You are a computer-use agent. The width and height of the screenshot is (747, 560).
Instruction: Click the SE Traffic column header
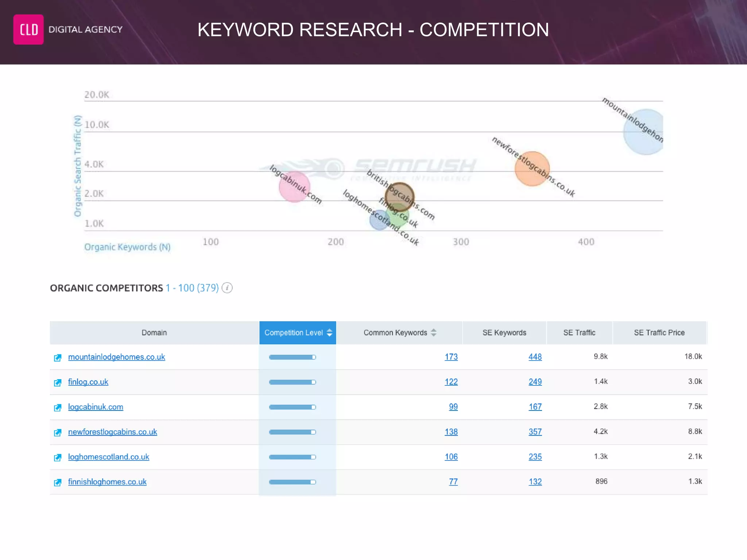[x=579, y=332]
